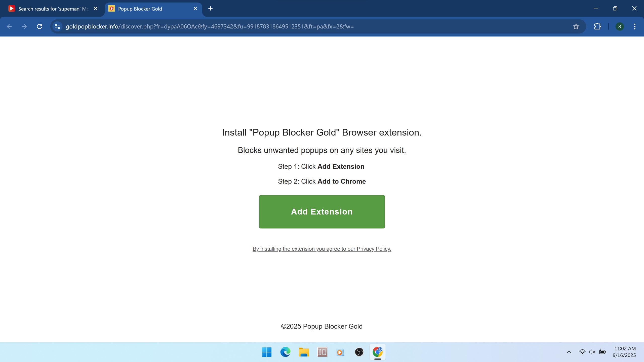
Task: Switch to 'Search results for supeman' tab
Action: pos(50,9)
